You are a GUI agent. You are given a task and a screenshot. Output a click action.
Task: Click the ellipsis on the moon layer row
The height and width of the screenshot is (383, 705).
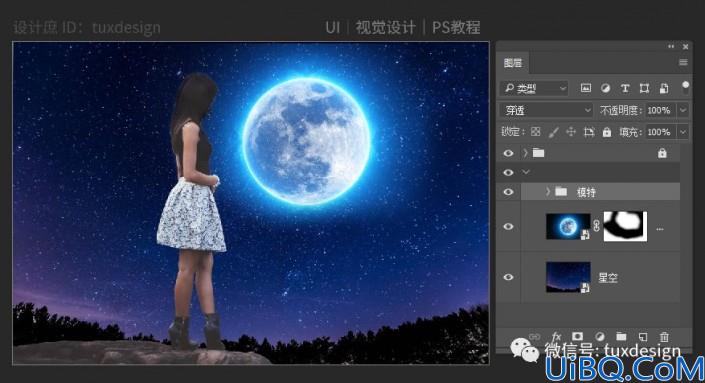coord(660,229)
